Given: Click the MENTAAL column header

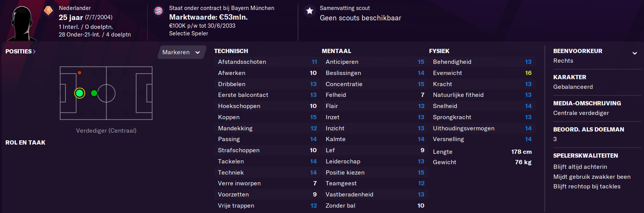Looking at the screenshot, I should pyautogui.click(x=336, y=51).
